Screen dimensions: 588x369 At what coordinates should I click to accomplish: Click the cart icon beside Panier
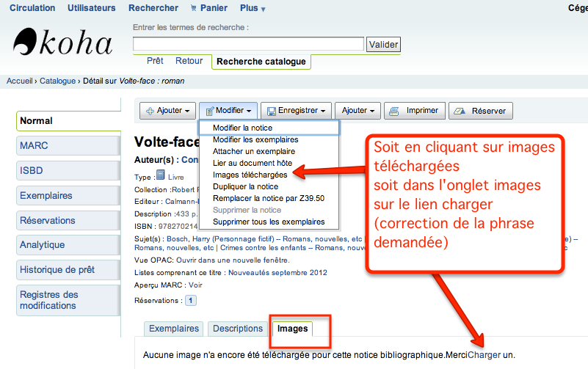pos(194,8)
